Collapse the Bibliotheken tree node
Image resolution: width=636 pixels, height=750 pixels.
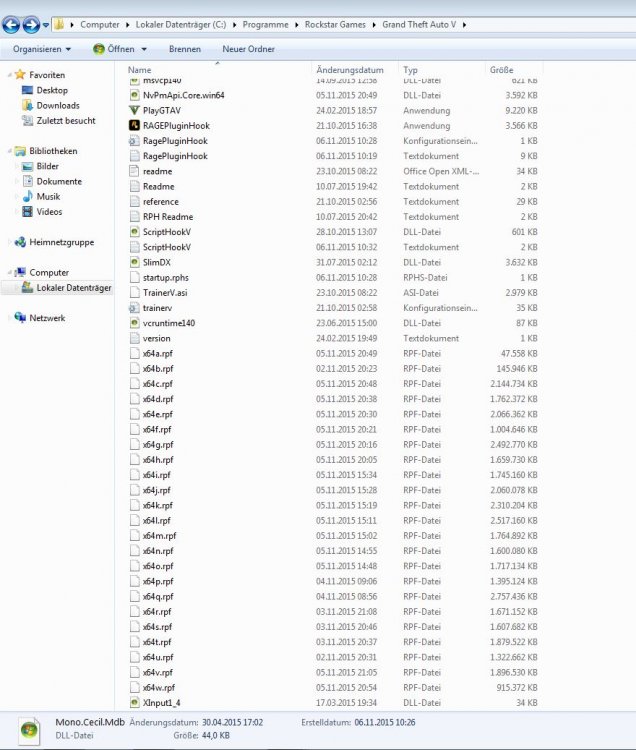point(9,151)
